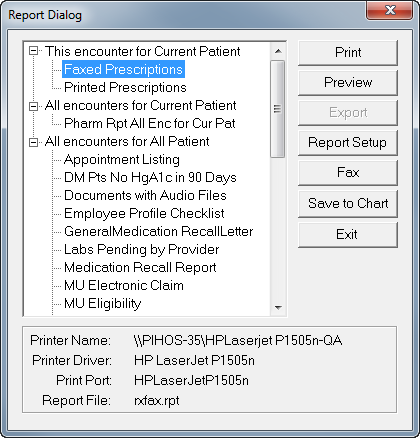Collapse 'All encounters for All Patient' node

[x=33, y=142]
